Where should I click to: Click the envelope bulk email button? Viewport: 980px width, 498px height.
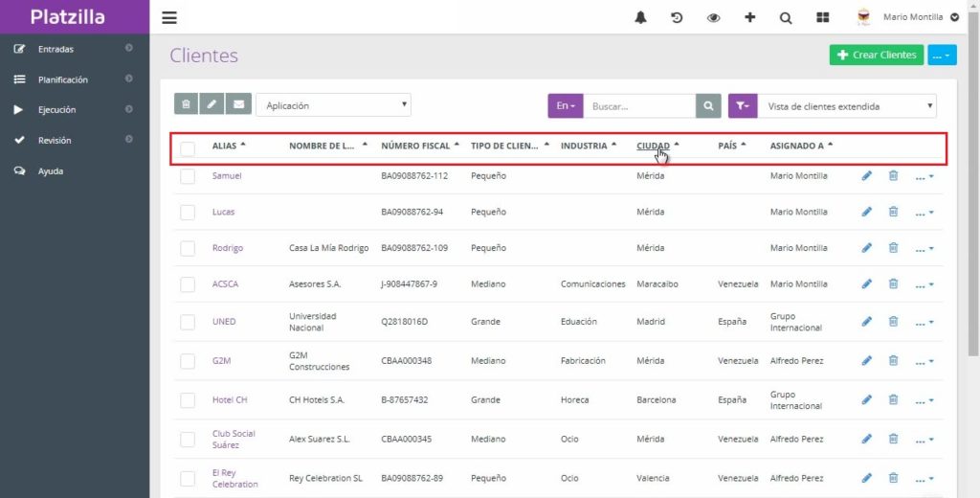point(238,104)
